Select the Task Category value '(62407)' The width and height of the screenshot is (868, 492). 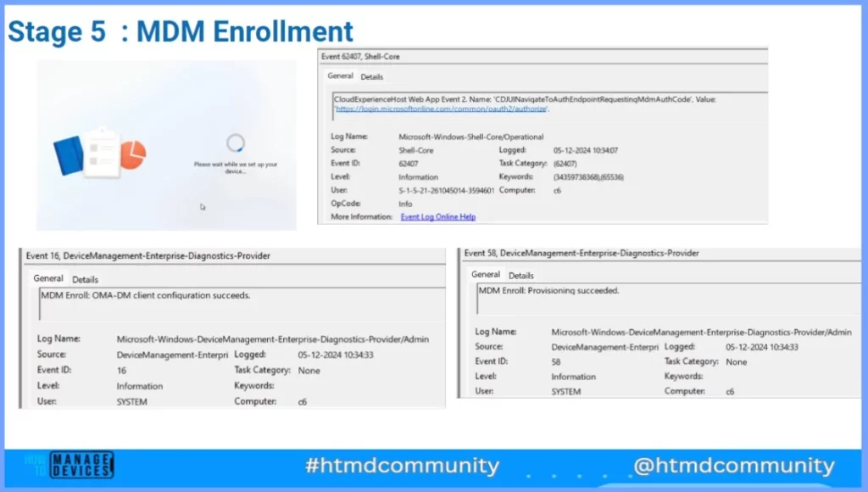pyautogui.click(x=565, y=164)
